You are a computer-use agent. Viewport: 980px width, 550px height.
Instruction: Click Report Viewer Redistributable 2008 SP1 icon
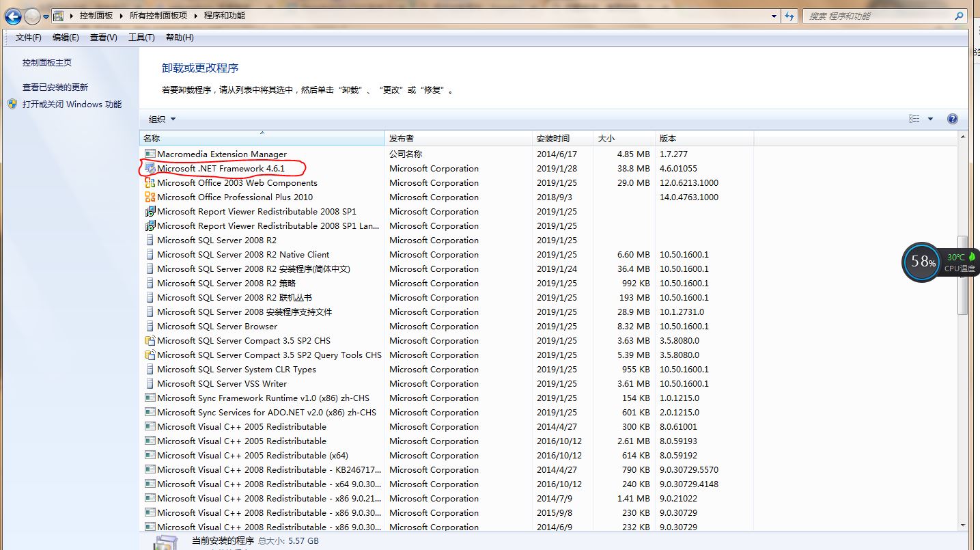pyautogui.click(x=150, y=212)
